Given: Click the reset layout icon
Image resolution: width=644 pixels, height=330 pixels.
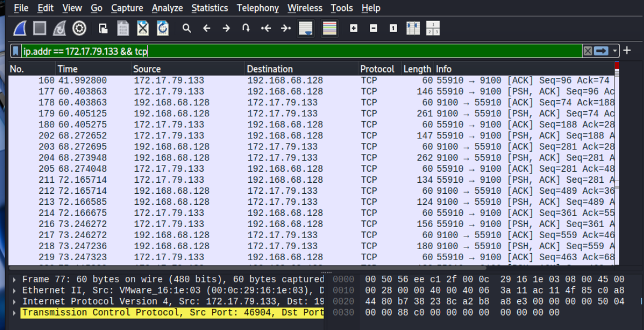Looking at the screenshot, I should point(433,28).
